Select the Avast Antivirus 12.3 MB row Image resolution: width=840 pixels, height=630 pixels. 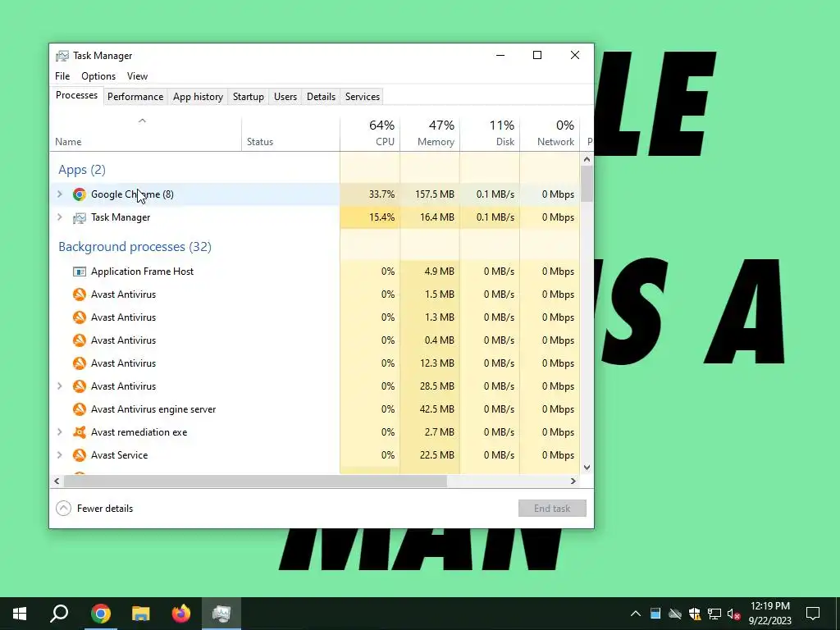point(315,363)
